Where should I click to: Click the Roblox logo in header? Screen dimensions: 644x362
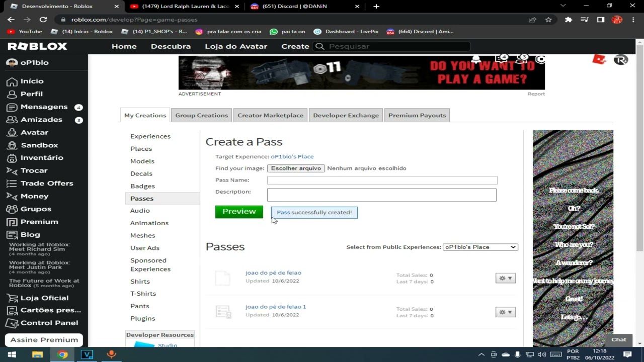coord(37,46)
